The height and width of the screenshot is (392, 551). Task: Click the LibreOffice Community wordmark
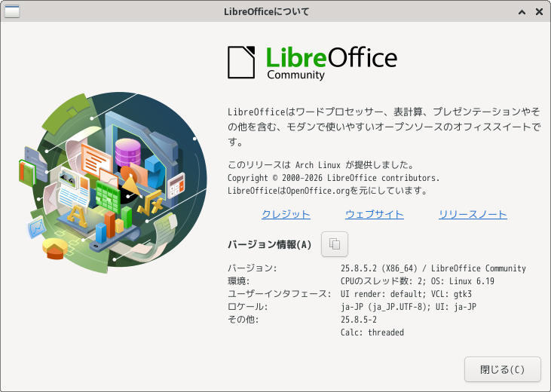coord(330,61)
